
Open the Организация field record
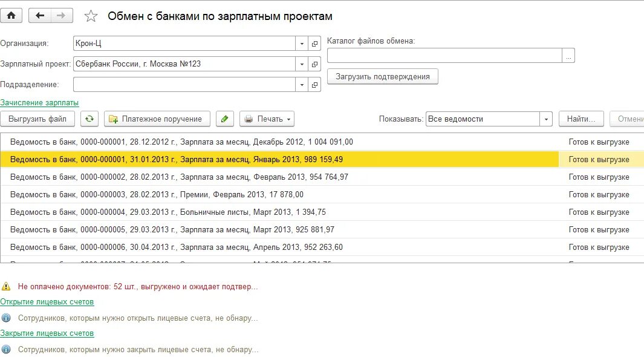point(314,43)
